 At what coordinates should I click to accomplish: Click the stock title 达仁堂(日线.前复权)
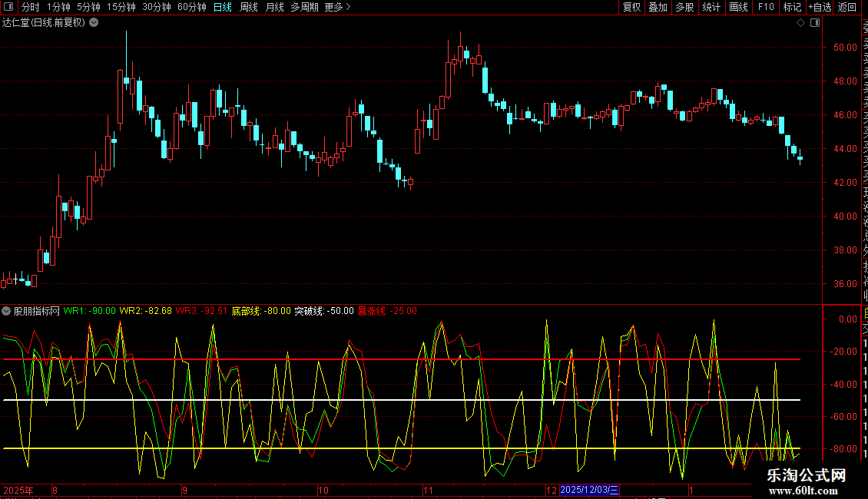pyautogui.click(x=44, y=23)
